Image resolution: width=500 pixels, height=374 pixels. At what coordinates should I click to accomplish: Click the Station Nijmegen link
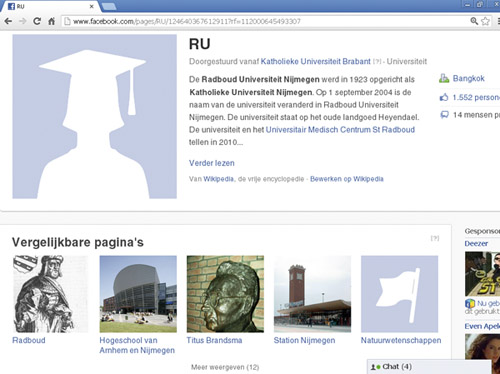click(x=304, y=340)
